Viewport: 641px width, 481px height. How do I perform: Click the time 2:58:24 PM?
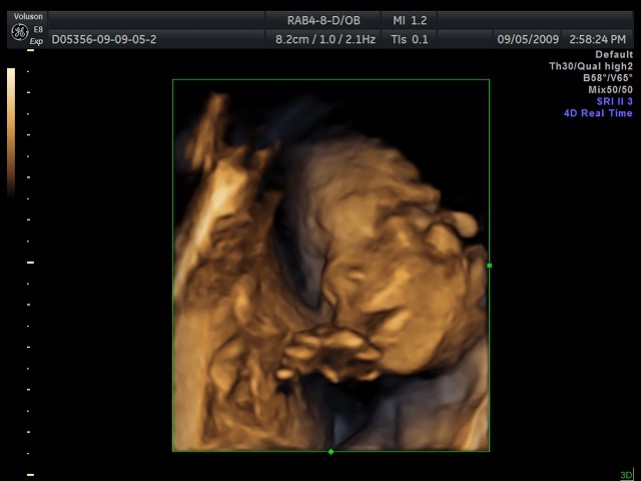597,40
